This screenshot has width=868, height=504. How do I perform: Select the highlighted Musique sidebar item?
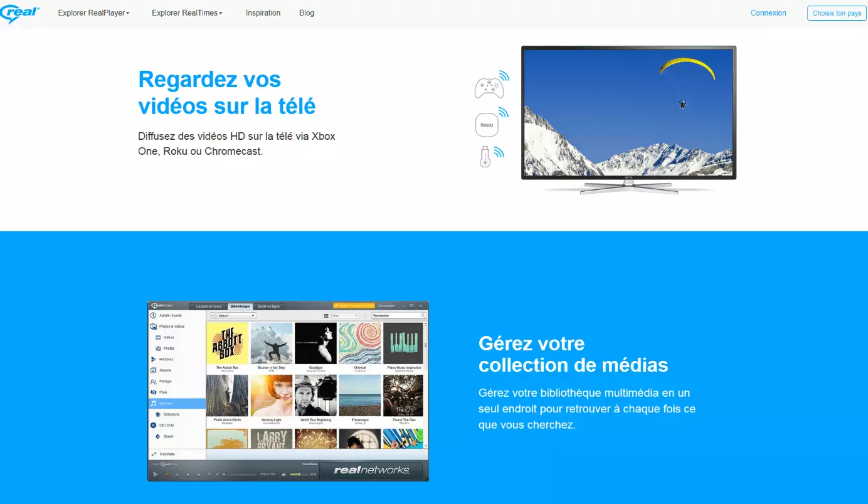pos(176,403)
